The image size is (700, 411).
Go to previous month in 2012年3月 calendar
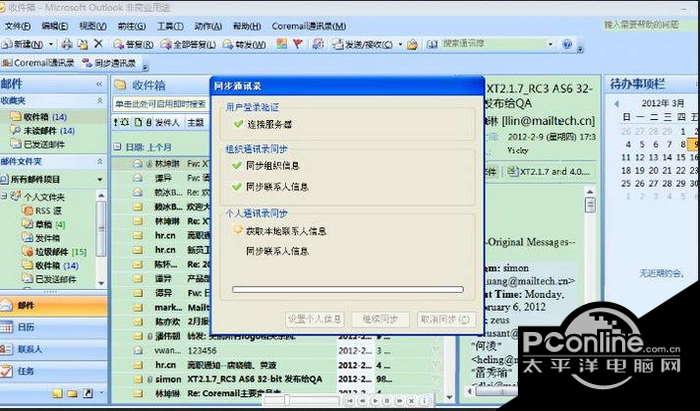click(x=616, y=104)
